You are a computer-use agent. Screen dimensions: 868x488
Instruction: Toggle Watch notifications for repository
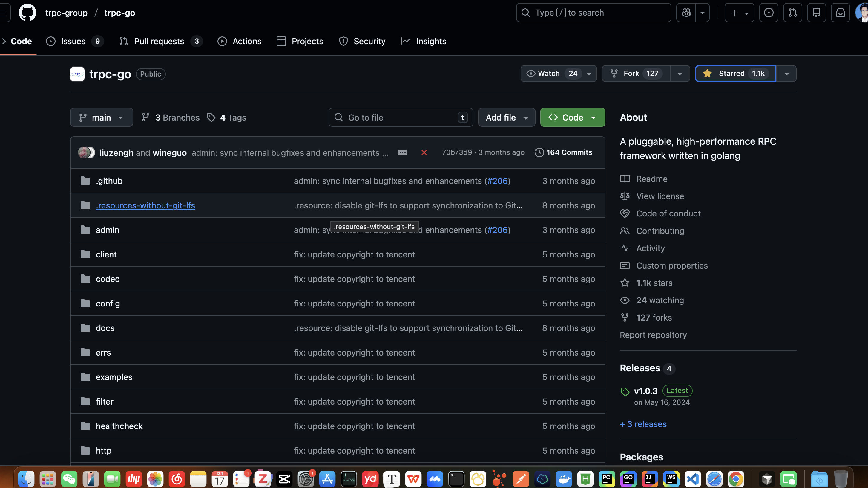pos(549,74)
